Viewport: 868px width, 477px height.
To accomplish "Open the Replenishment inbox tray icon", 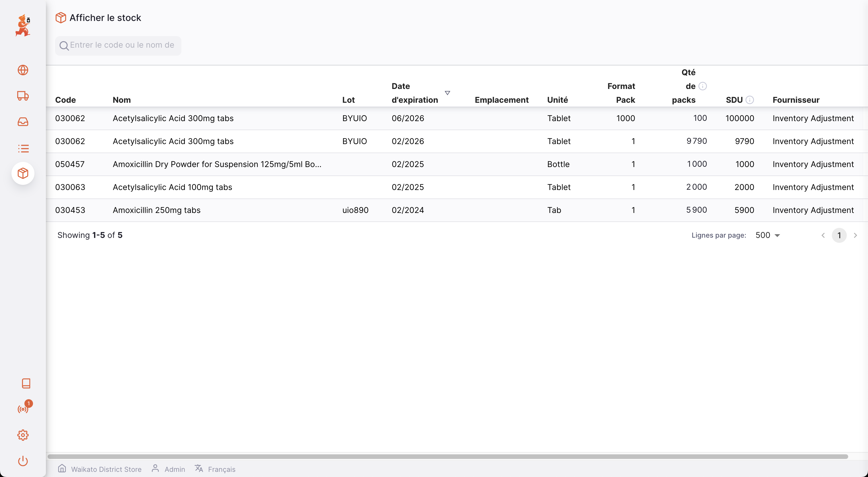I will pos(23,122).
